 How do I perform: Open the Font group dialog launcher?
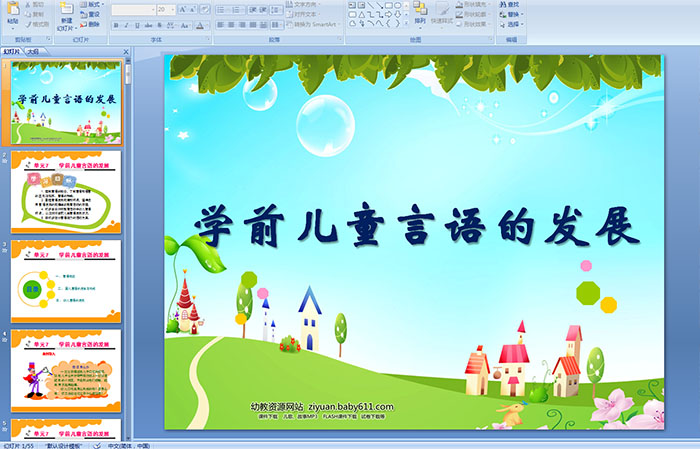pos(208,39)
